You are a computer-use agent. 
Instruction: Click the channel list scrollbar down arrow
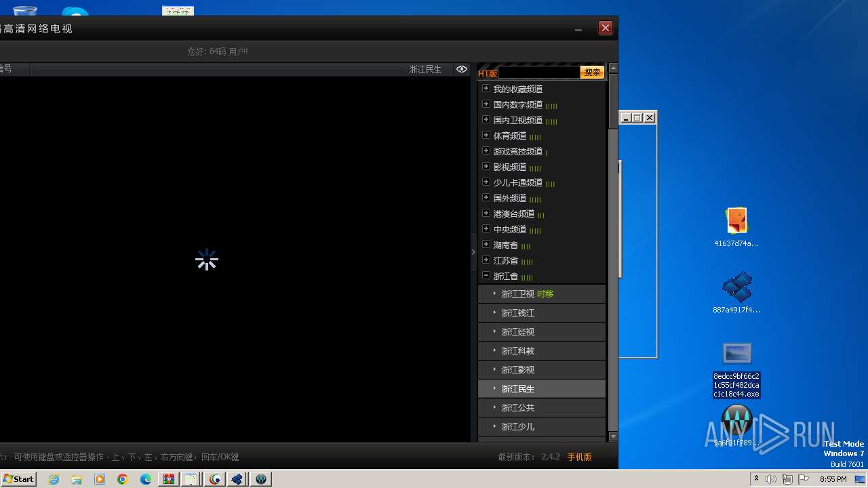coord(613,437)
